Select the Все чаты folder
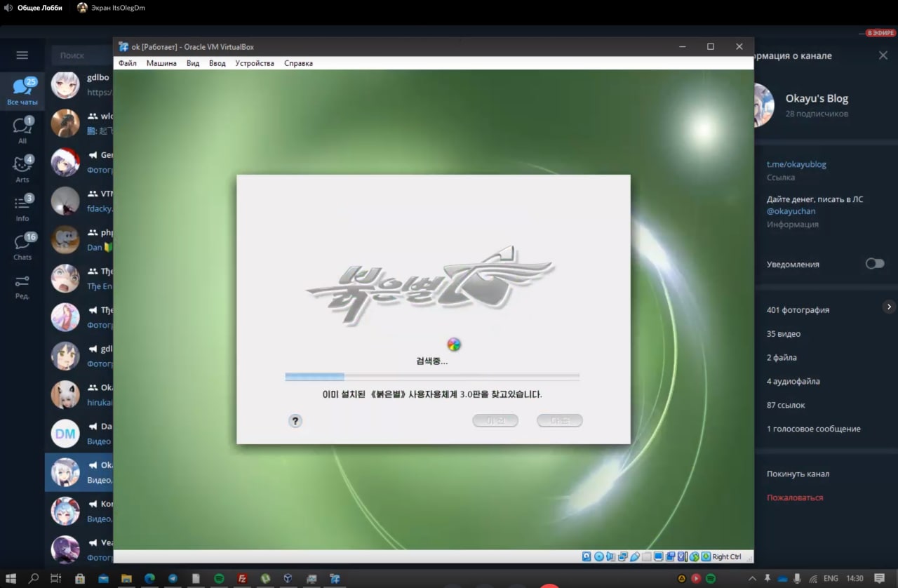The image size is (898, 588). coord(22,92)
